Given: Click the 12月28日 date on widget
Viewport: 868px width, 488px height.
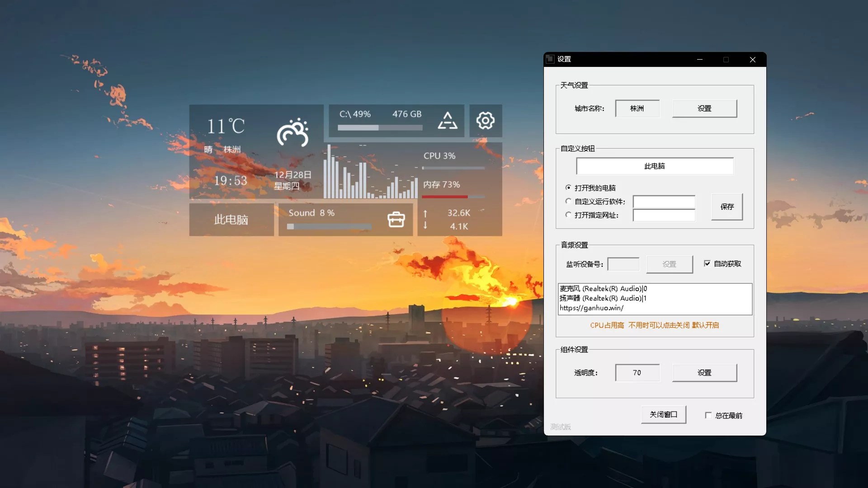Looking at the screenshot, I should click(x=293, y=175).
